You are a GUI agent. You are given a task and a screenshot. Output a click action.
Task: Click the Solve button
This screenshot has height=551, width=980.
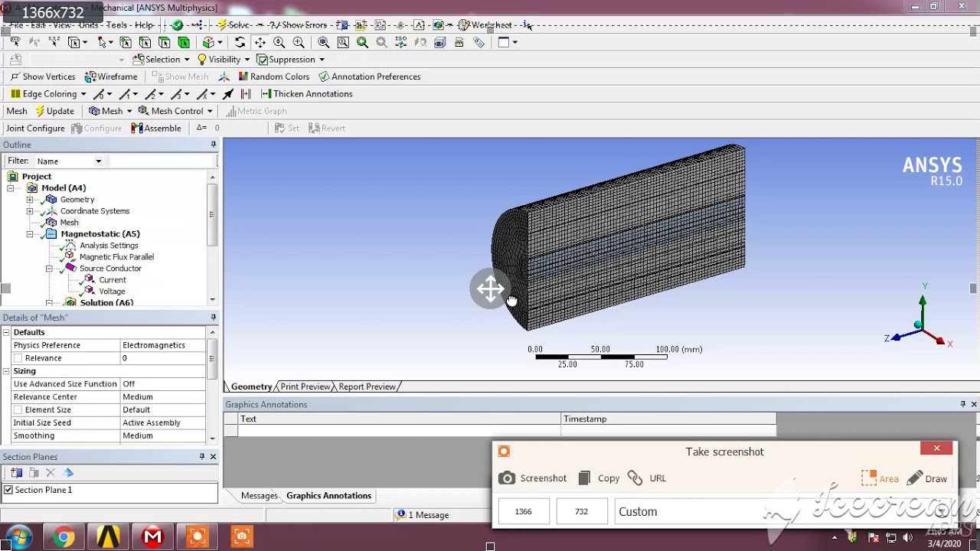point(235,25)
